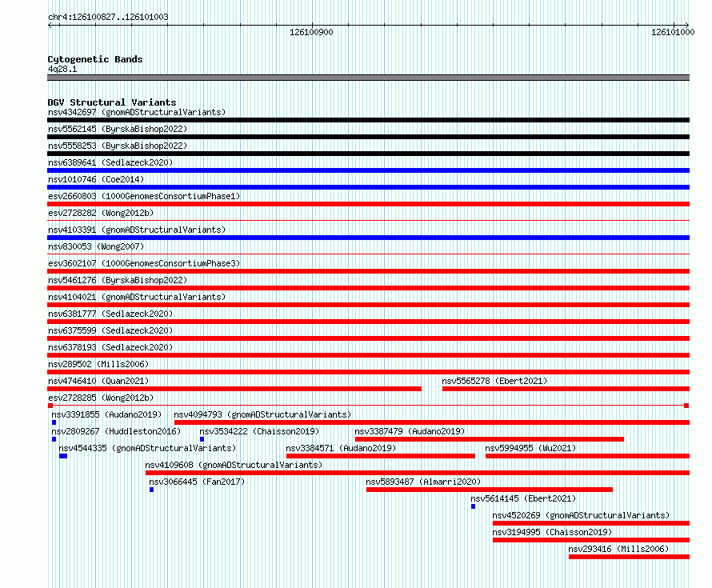This screenshot has height=588, width=712.
Task: Click small blue marker under nsv3534222 Chaisson2019
Action: (202, 439)
